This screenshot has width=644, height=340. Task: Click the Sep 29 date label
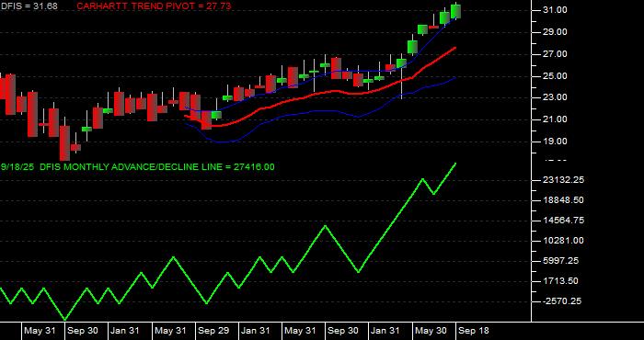coord(213,331)
